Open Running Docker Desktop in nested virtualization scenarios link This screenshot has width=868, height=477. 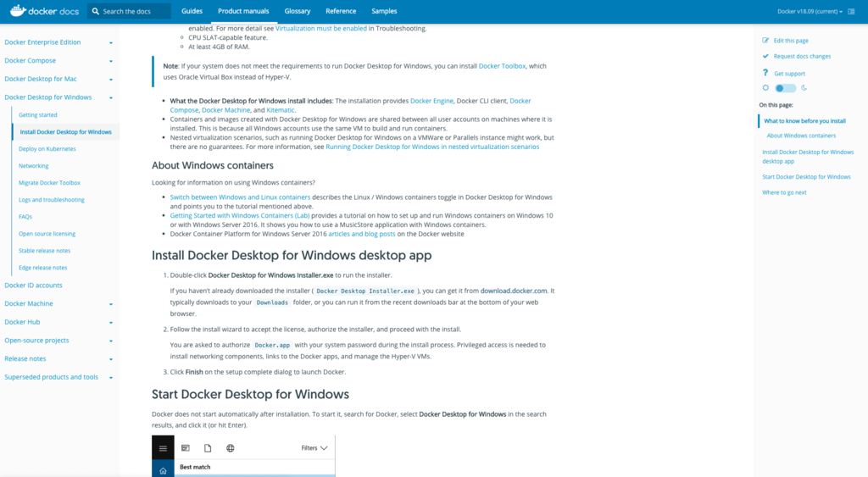tap(432, 147)
